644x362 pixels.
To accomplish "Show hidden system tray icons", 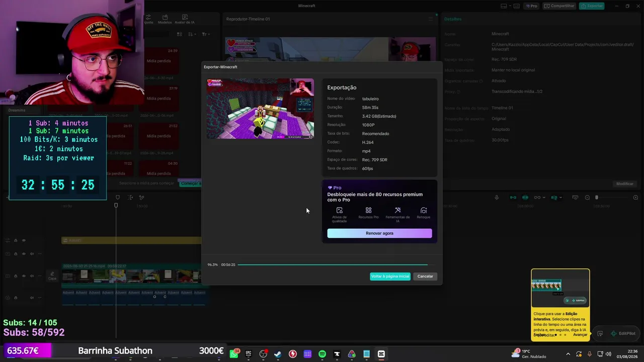I will [568, 354].
